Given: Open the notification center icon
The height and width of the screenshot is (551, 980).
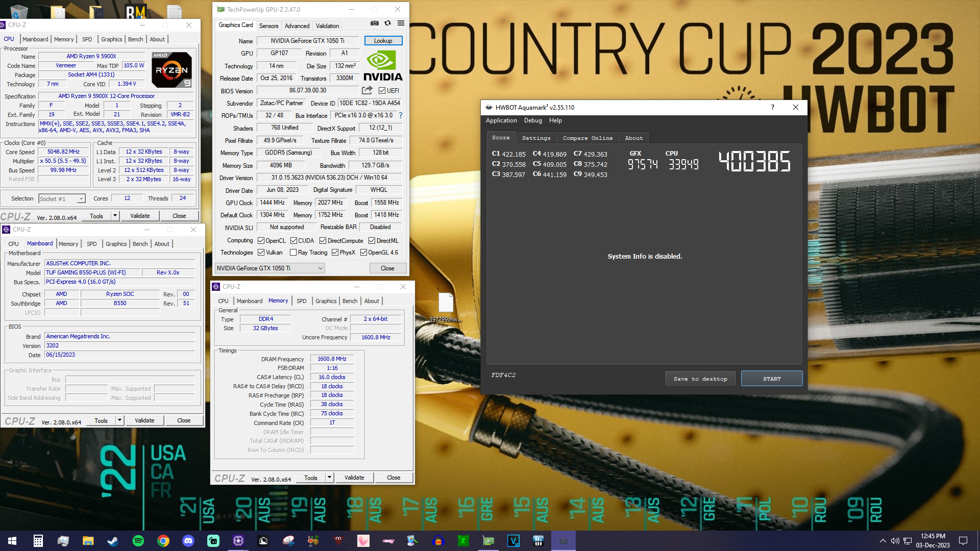Looking at the screenshot, I should pos(963,541).
